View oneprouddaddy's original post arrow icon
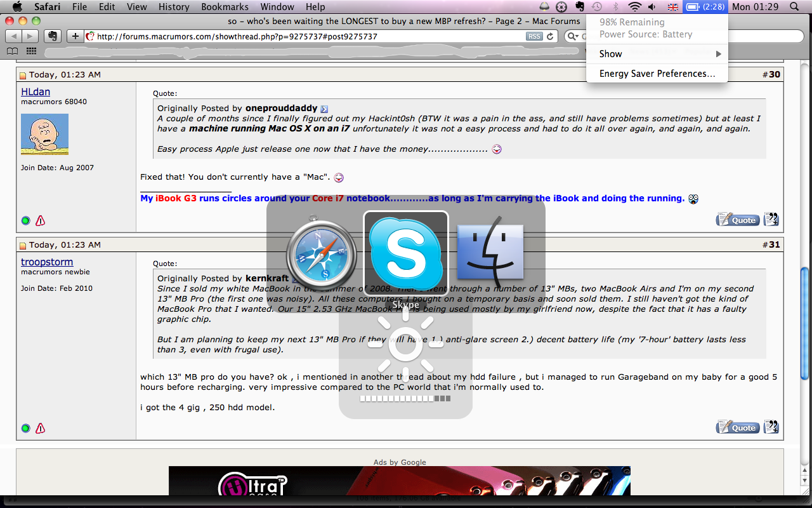812x508 pixels. (324, 109)
